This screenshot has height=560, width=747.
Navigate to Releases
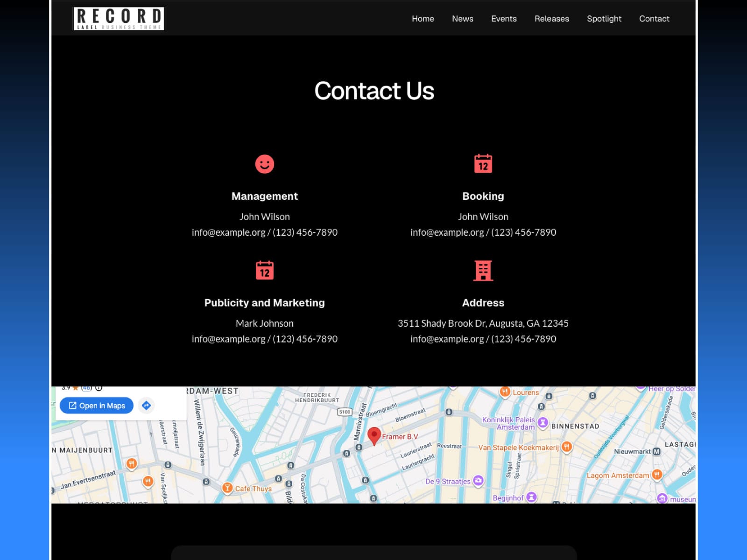[552, 19]
